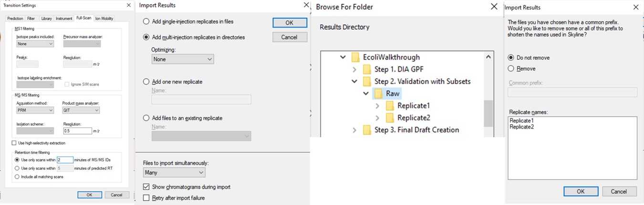Toggle Show chromatograms during import
Viewport: 644px width, 205px height.
click(x=147, y=187)
